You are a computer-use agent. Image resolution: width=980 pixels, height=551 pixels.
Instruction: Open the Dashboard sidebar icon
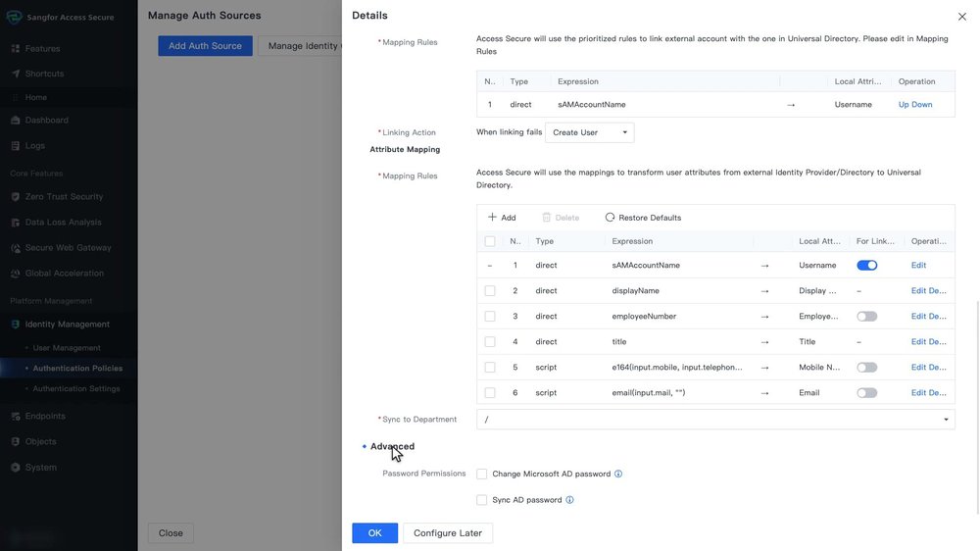(16, 120)
